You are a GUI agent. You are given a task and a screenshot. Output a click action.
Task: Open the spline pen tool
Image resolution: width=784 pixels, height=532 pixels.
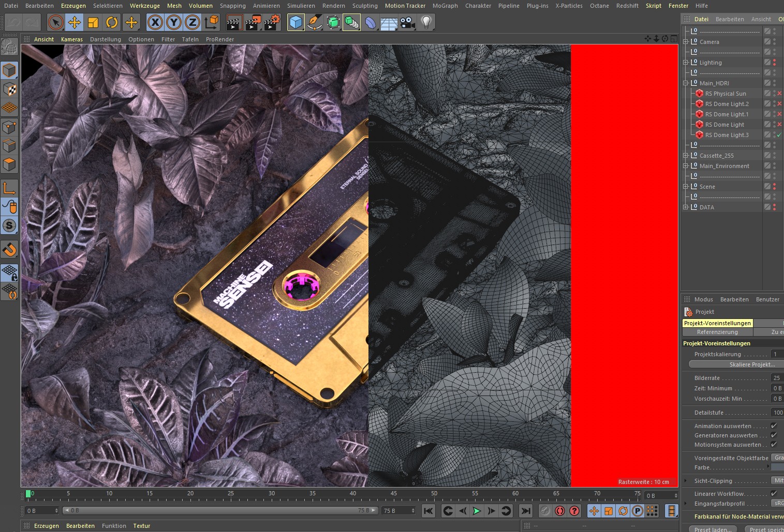pyautogui.click(x=314, y=22)
